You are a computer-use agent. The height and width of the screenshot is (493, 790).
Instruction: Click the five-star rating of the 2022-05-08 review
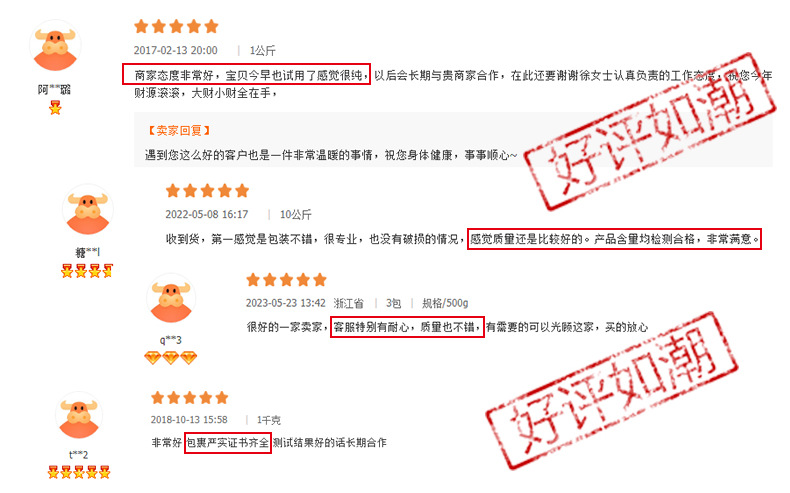pos(208,191)
